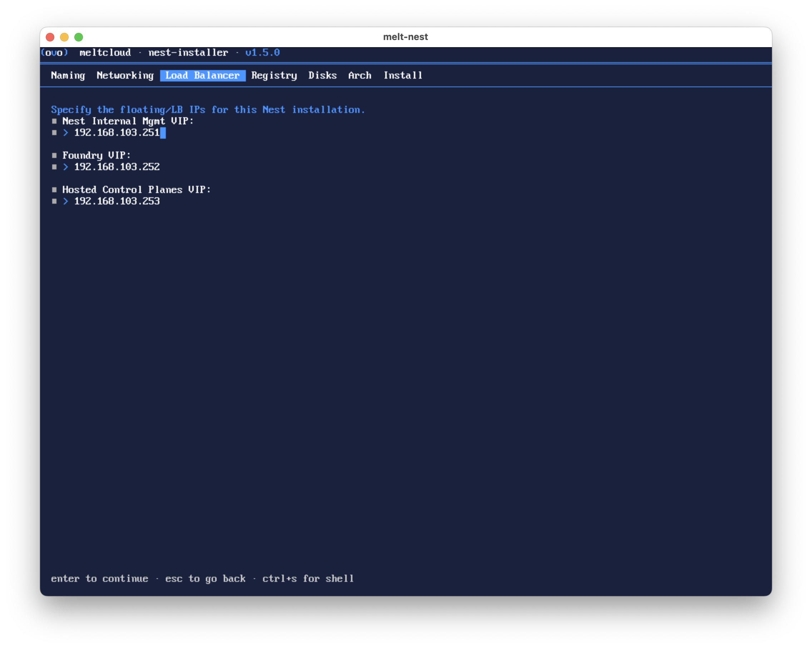Open the Disks tab
812x649 pixels.
(x=322, y=75)
